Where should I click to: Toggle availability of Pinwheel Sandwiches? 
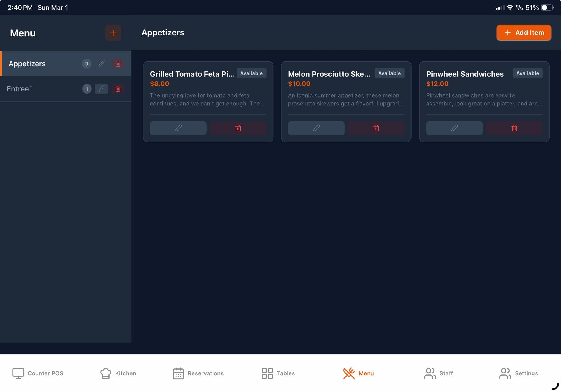pyautogui.click(x=527, y=73)
